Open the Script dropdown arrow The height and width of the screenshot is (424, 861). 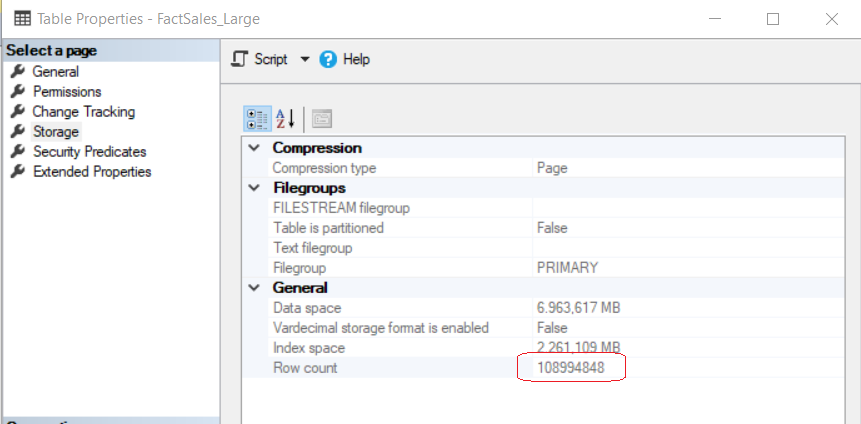point(305,60)
